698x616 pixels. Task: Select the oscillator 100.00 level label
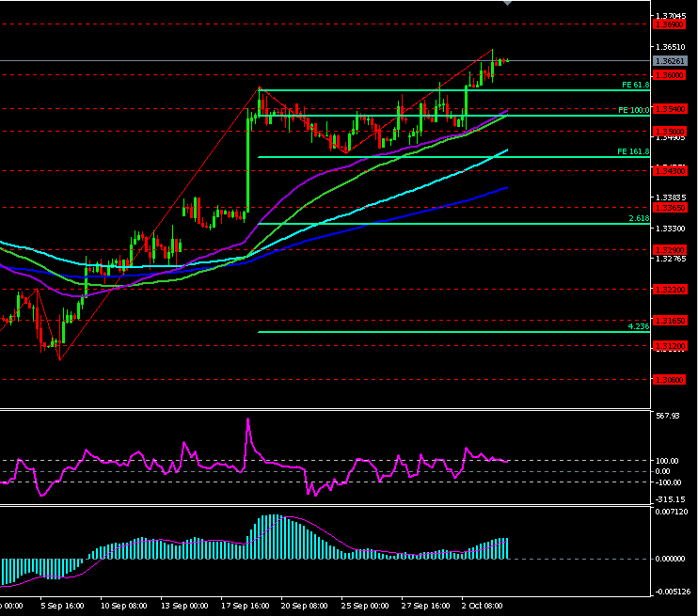pos(667,461)
